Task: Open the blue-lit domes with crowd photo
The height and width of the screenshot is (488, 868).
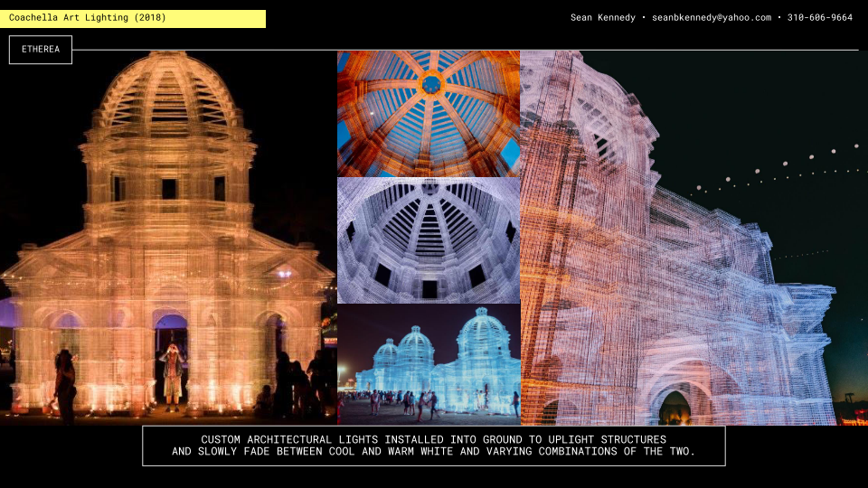Action: (x=429, y=364)
